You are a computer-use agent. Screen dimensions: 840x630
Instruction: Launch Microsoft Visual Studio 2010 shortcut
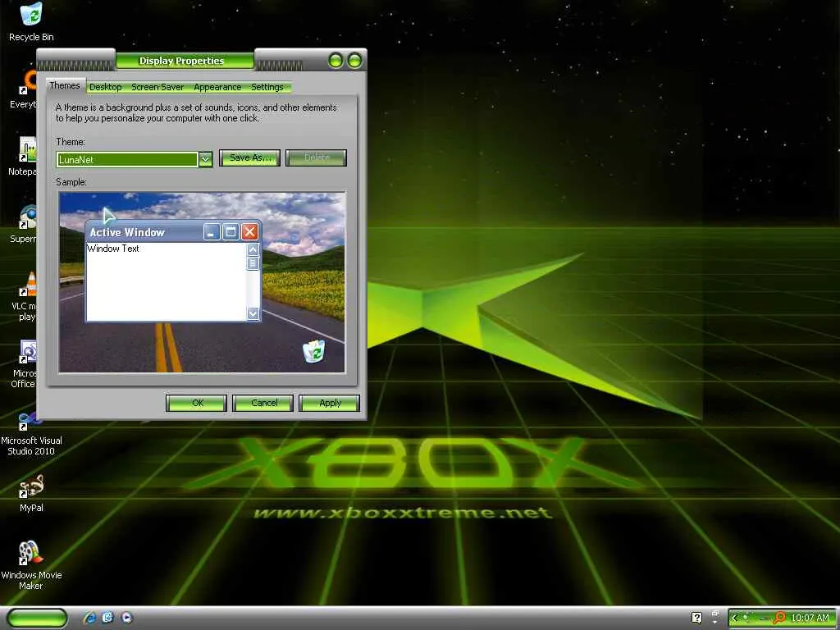31,433
